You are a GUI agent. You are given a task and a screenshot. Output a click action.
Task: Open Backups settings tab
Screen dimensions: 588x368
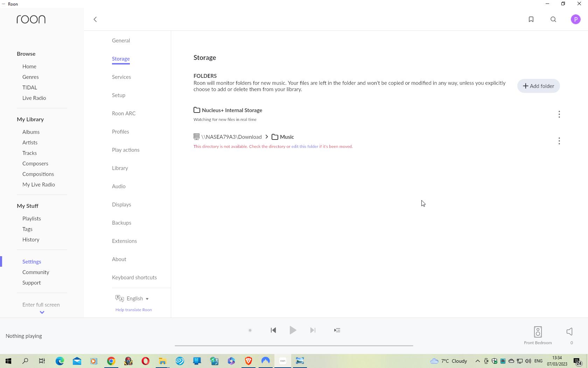point(121,223)
